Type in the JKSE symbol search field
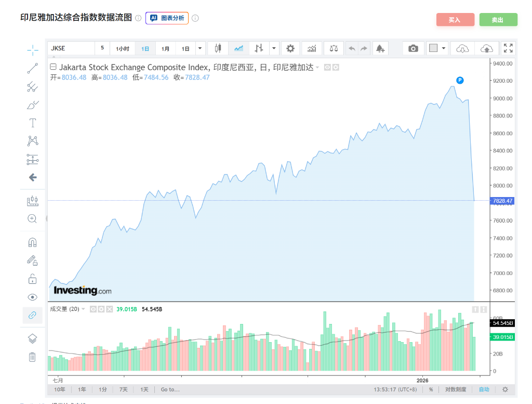532x404 pixels. tap(71, 48)
